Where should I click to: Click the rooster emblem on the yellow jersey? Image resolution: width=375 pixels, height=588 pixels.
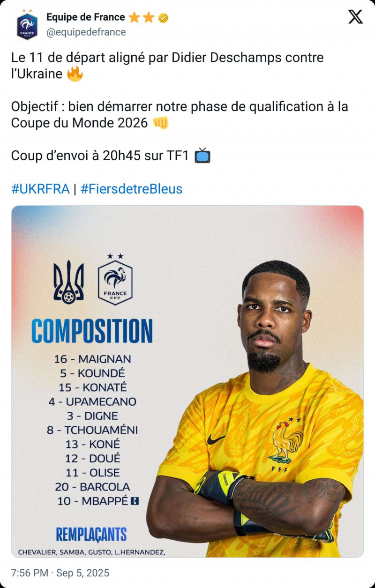tap(286, 442)
